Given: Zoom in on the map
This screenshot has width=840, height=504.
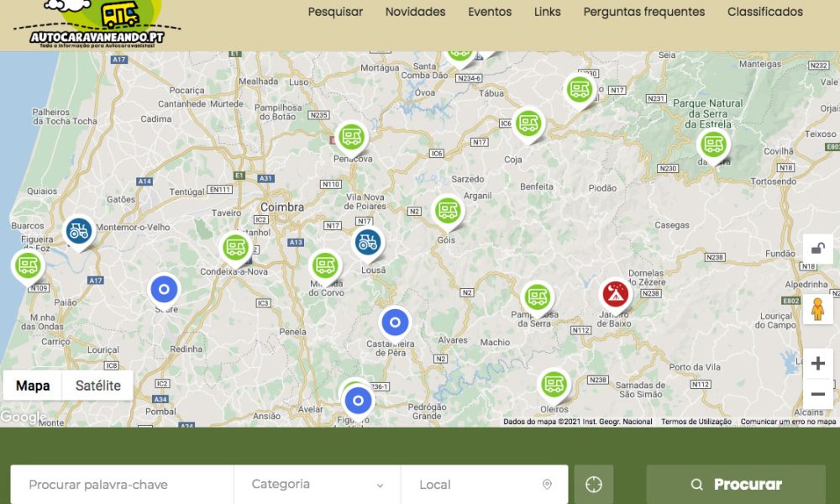Looking at the screenshot, I should click(x=817, y=364).
